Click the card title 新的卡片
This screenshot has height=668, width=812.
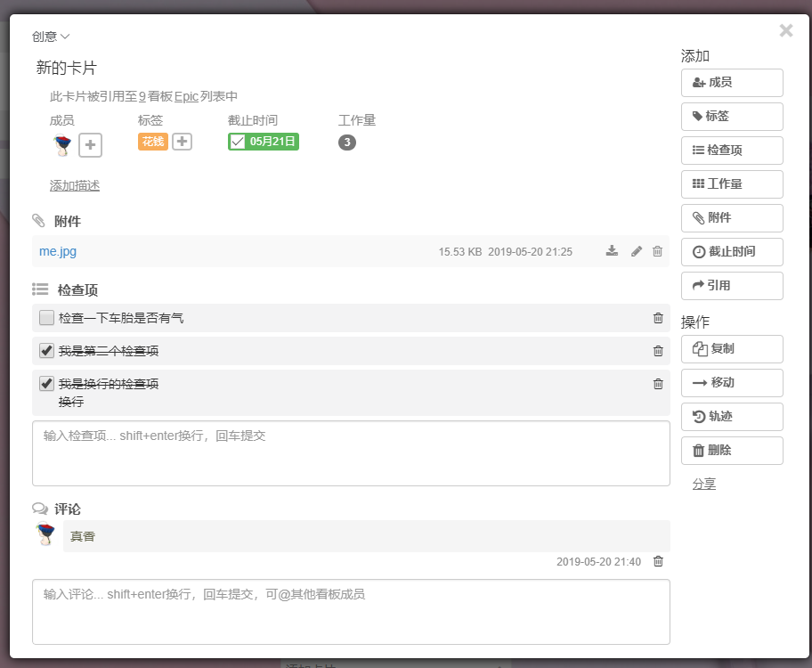(66, 68)
